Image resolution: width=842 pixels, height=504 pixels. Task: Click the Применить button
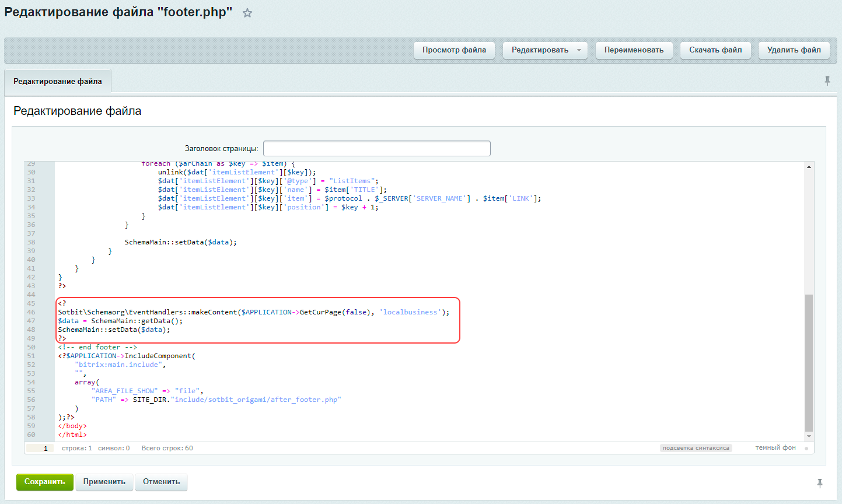[x=104, y=482]
